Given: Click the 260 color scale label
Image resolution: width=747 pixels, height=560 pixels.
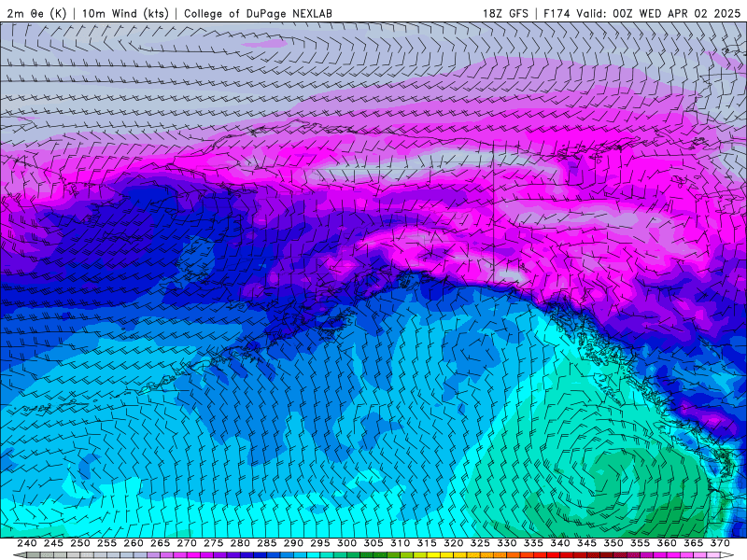Looking at the screenshot, I should pos(134,543).
